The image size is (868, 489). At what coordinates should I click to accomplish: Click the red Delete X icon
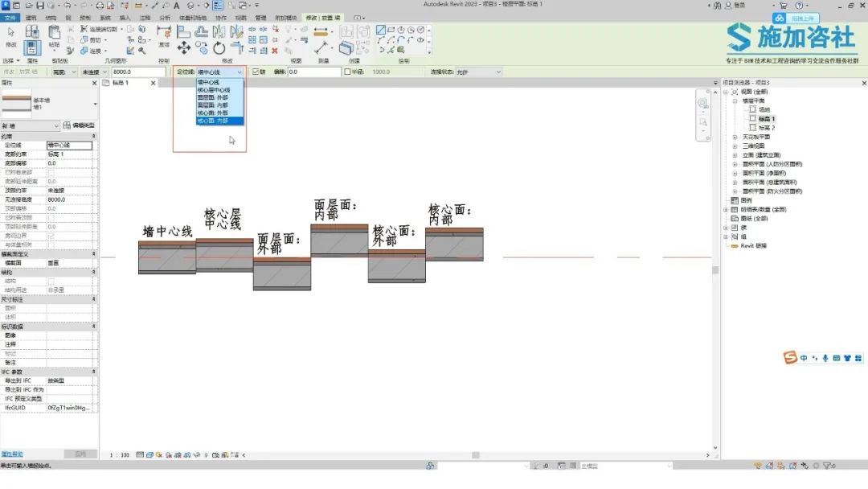click(275, 51)
